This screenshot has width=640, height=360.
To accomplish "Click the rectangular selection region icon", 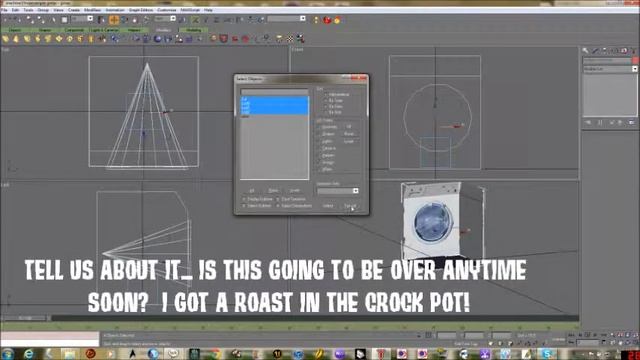I will pyautogui.click(x=64, y=19).
